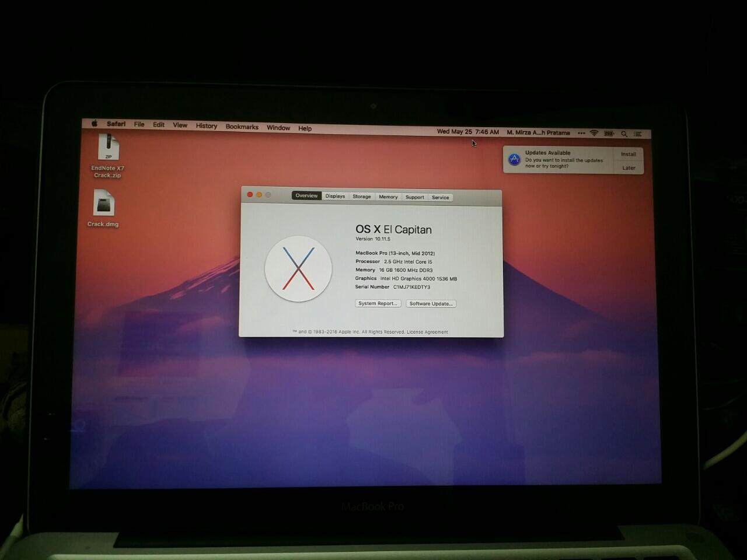Open the License Agreement link
747x560 pixels.
click(x=427, y=332)
